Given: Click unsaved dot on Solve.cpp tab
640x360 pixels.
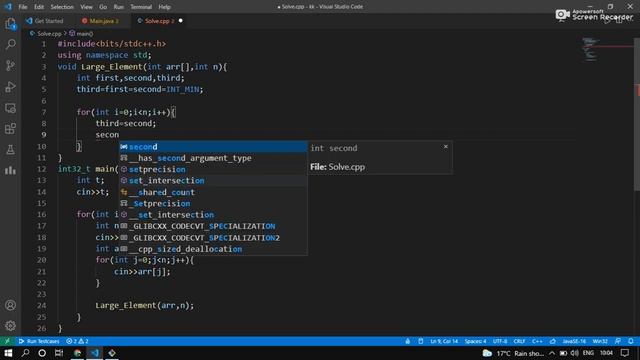Looking at the screenshot, I should [x=180, y=21].
